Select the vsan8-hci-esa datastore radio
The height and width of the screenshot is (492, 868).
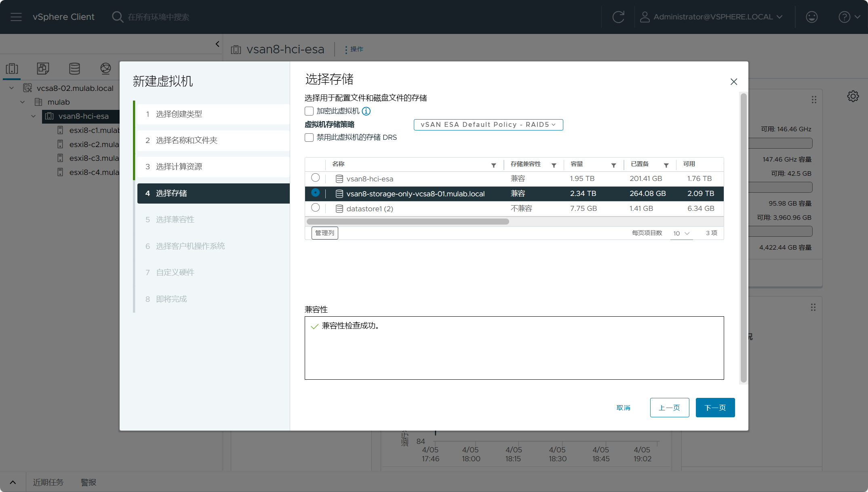click(x=316, y=178)
